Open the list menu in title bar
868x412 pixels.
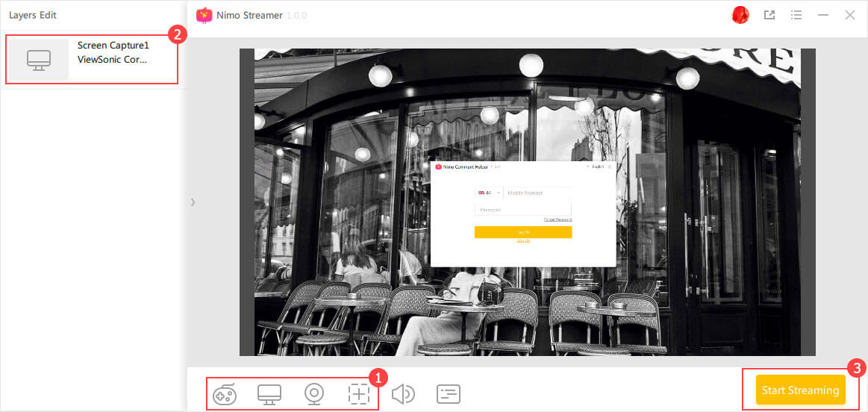click(796, 15)
